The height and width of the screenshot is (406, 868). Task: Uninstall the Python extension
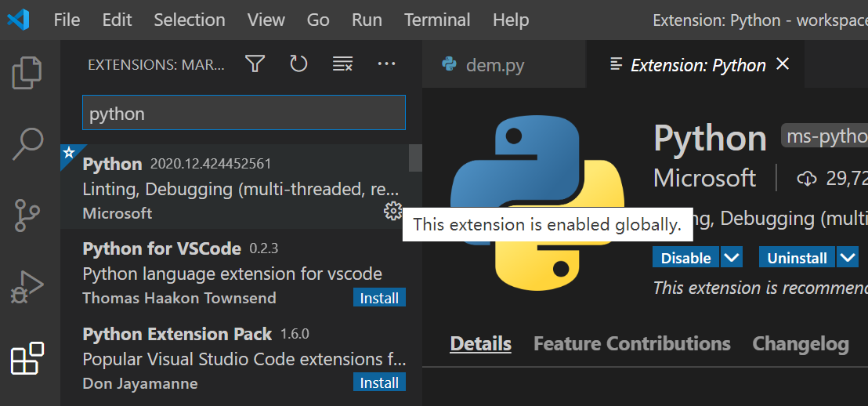797,258
